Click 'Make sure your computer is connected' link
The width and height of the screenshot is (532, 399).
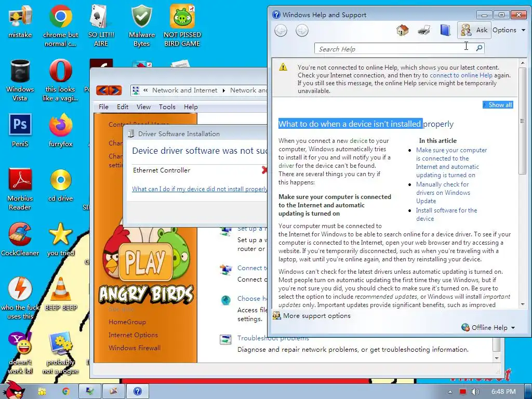coord(451,163)
